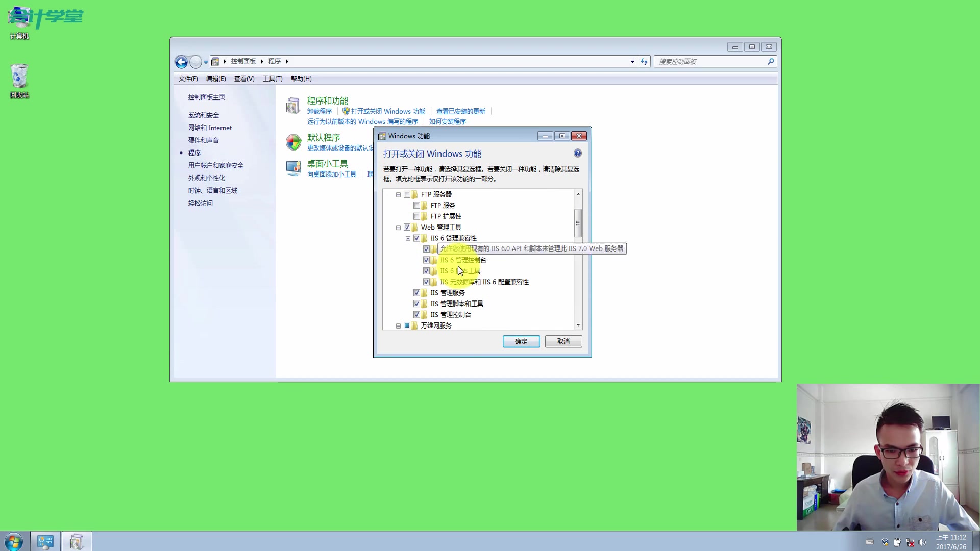Click the volume speaker tray icon

922,542
